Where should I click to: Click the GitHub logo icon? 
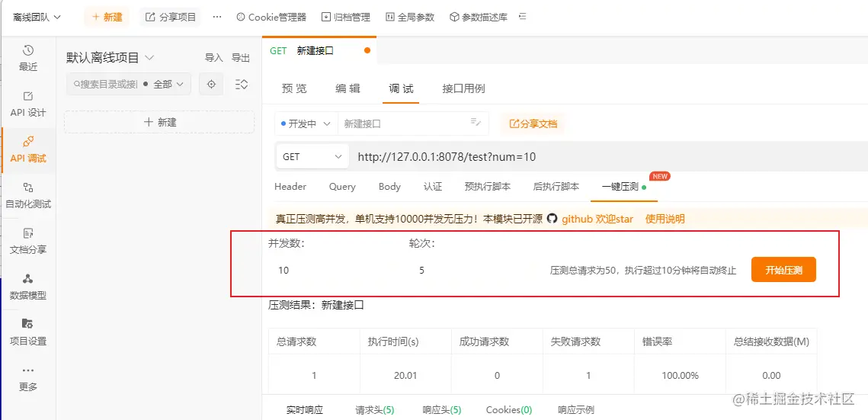click(x=552, y=219)
